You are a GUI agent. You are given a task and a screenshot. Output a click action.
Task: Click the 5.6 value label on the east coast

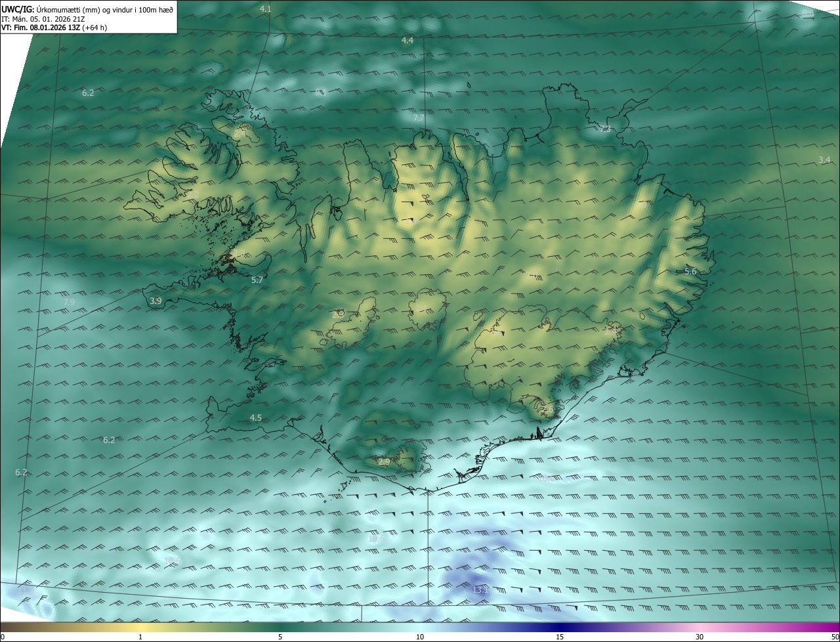(x=690, y=272)
